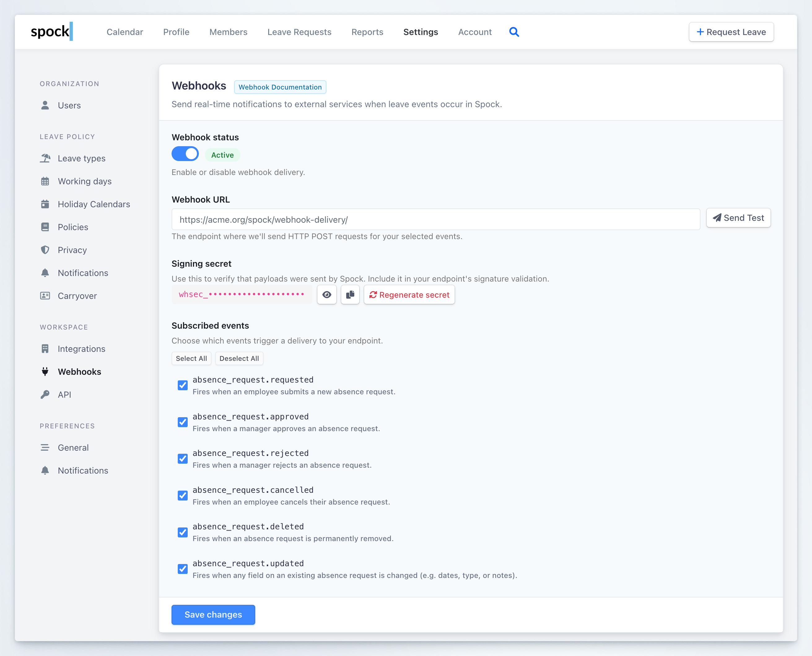
Task: Open the Account menu item
Action: 474,32
